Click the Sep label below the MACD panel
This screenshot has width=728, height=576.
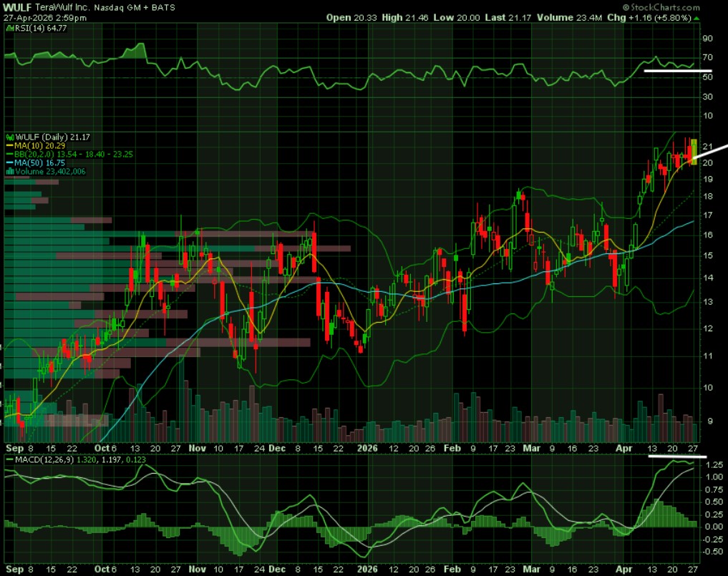pos(14,570)
